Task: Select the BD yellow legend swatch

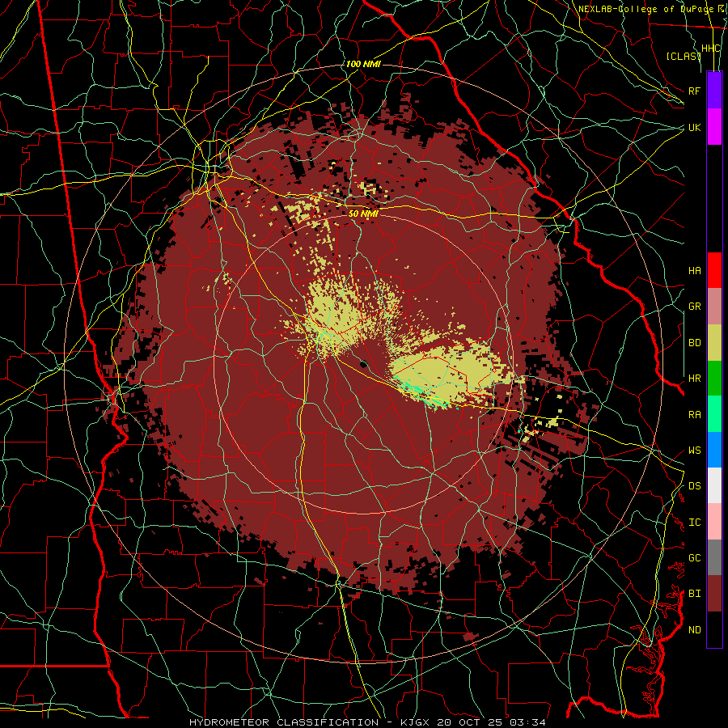Action: 714,343
